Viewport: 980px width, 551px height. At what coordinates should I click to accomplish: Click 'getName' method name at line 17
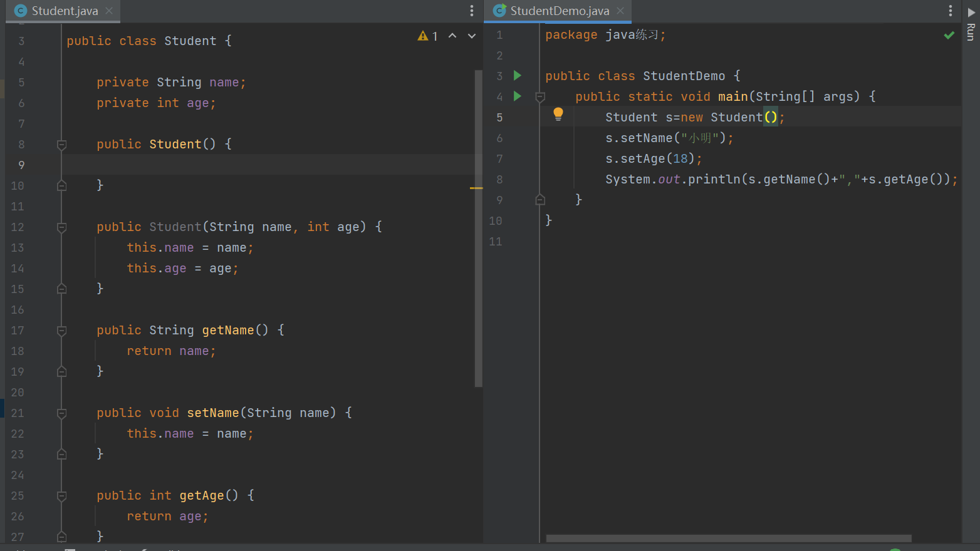[x=228, y=330]
